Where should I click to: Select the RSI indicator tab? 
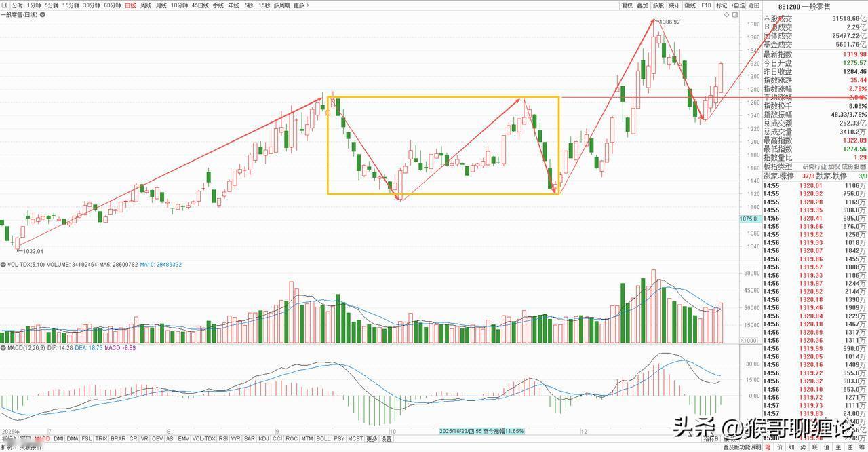coord(224,439)
